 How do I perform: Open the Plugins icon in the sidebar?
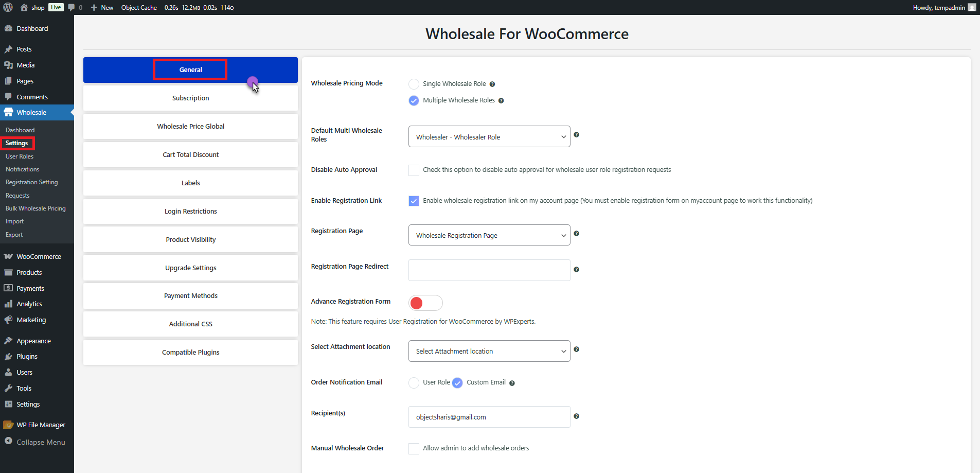click(9, 356)
